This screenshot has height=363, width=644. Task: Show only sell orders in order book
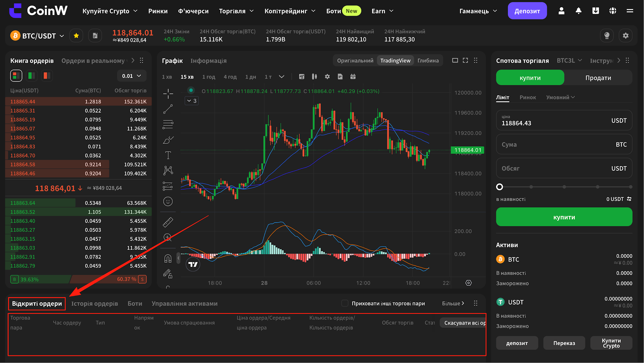point(47,75)
